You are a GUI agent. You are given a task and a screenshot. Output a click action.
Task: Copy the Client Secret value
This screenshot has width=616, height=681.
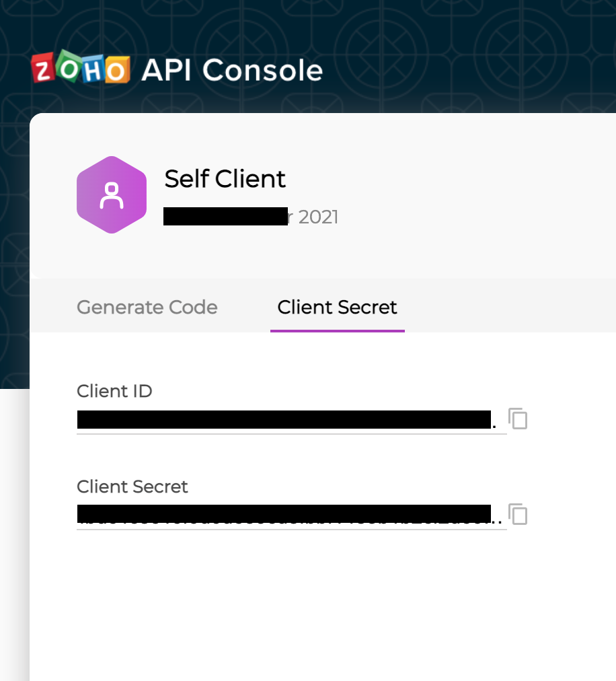(517, 514)
